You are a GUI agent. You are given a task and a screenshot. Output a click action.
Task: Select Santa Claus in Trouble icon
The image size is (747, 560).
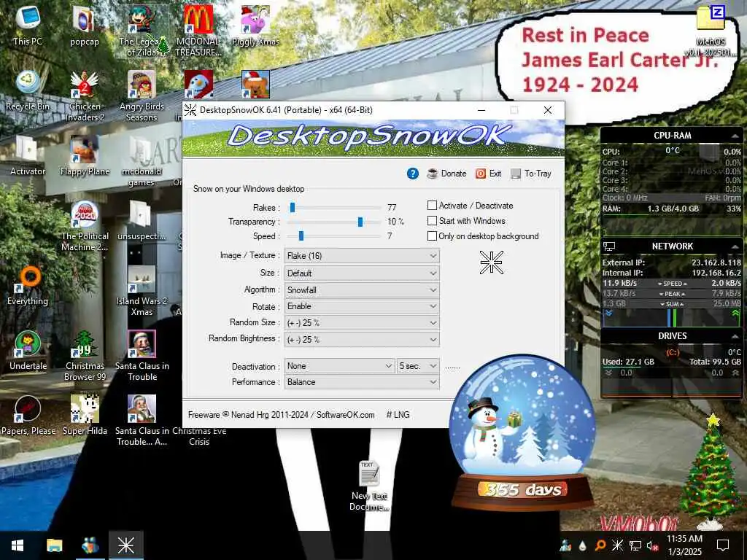point(142,356)
